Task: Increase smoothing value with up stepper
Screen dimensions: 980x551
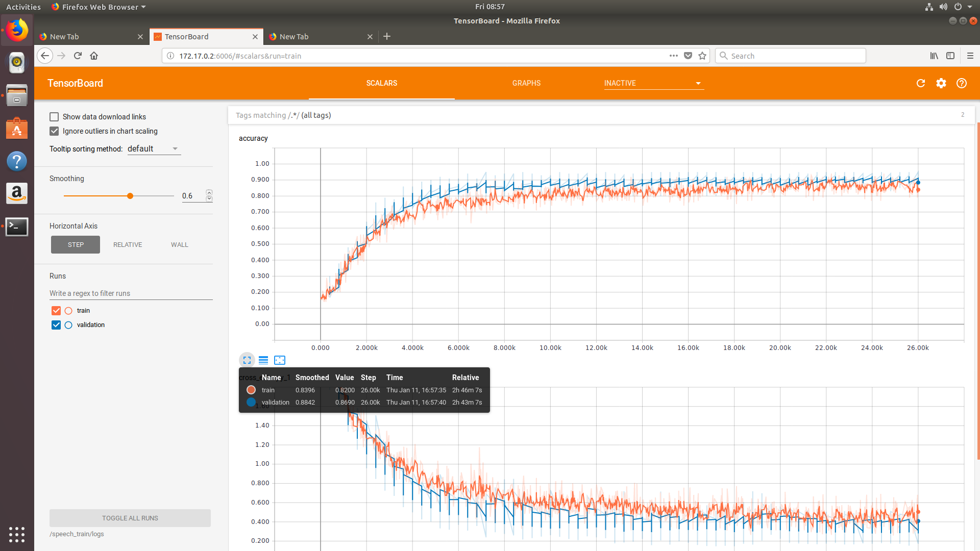Action: click(x=209, y=192)
